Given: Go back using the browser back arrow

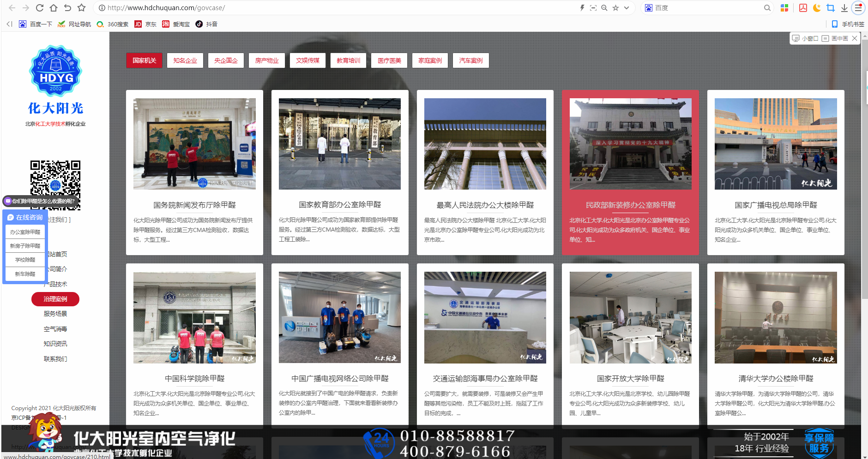Looking at the screenshot, I should [x=12, y=8].
